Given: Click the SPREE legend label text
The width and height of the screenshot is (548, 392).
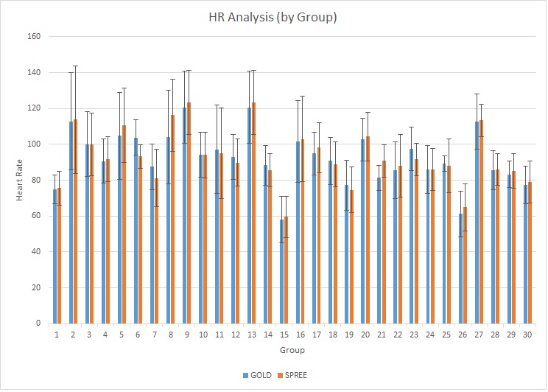Looking at the screenshot, I should tap(295, 375).
